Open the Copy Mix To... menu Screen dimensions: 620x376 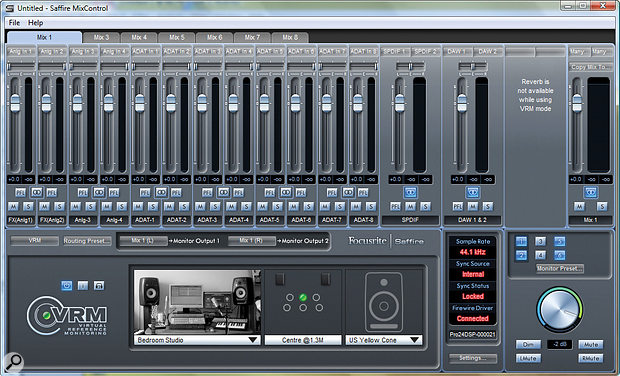591,67
